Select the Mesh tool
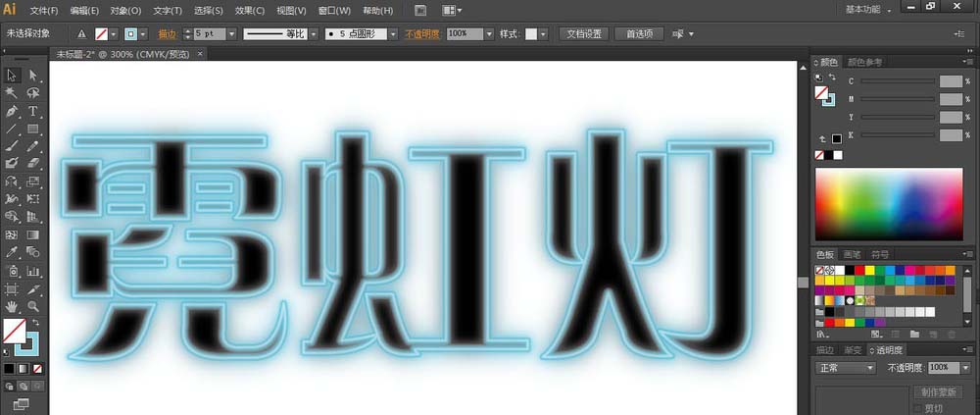This screenshot has height=415, width=980. coord(12,234)
